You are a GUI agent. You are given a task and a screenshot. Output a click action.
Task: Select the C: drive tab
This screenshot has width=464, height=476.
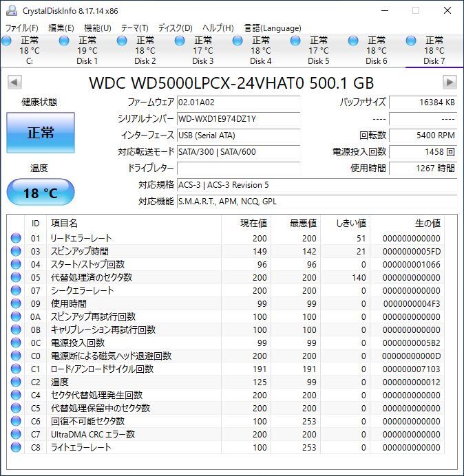(x=30, y=50)
